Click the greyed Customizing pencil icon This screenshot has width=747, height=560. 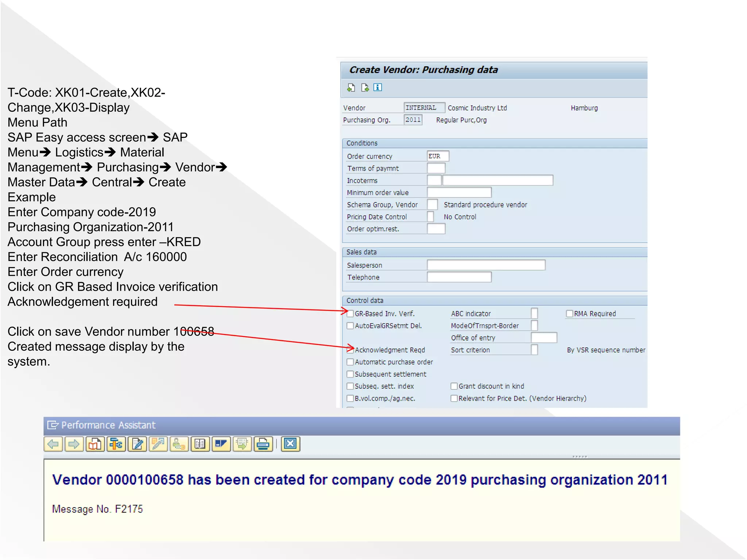coord(158,444)
